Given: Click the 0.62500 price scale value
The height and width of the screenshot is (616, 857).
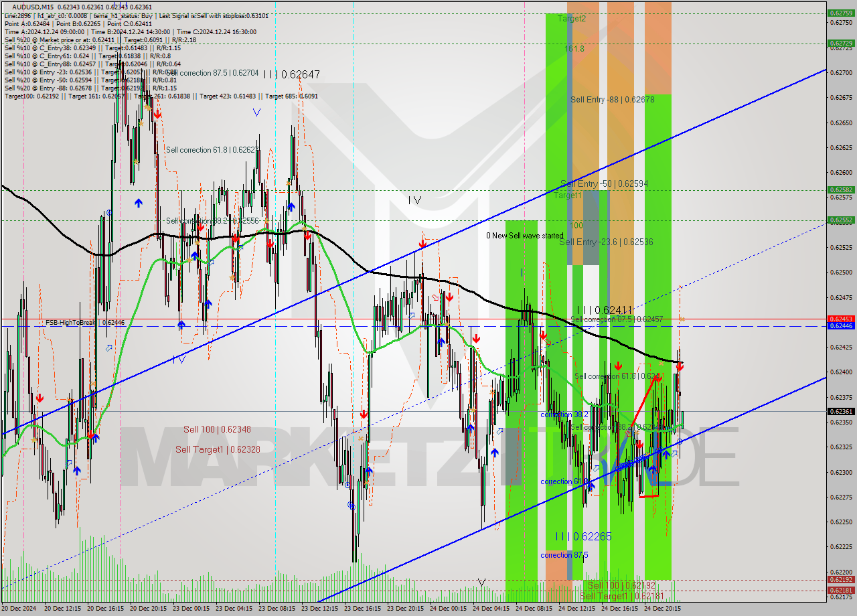Looking at the screenshot, I should pyautogui.click(x=841, y=273).
